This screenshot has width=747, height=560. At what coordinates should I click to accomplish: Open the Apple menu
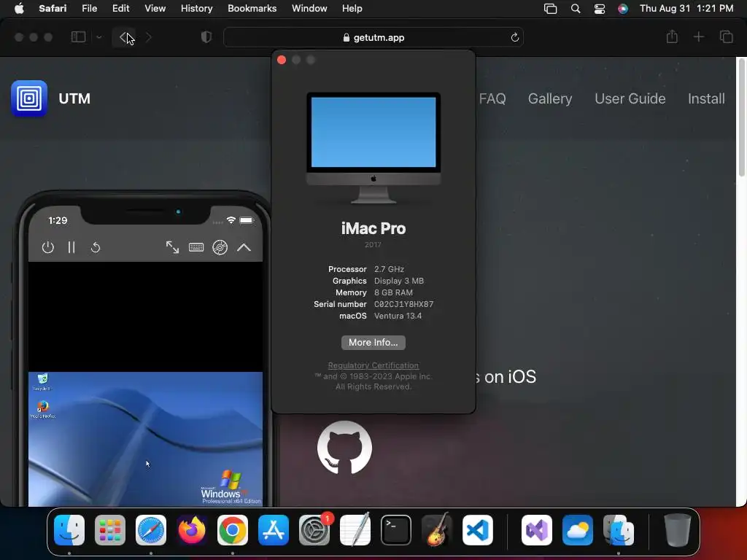click(x=19, y=8)
